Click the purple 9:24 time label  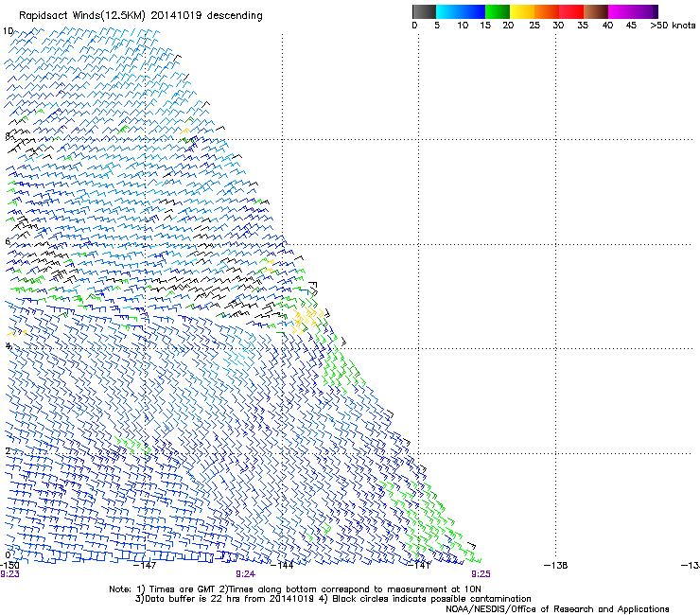[246, 574]
